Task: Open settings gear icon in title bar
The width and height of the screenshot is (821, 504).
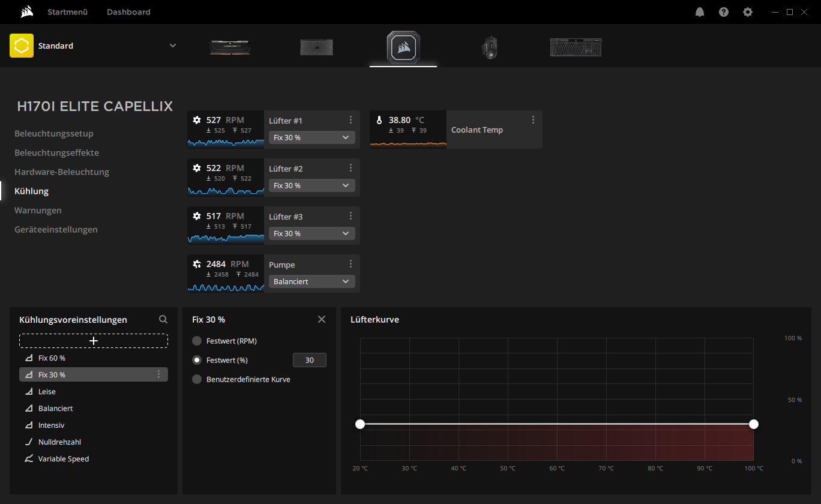Action: click(x=748, y=12)
